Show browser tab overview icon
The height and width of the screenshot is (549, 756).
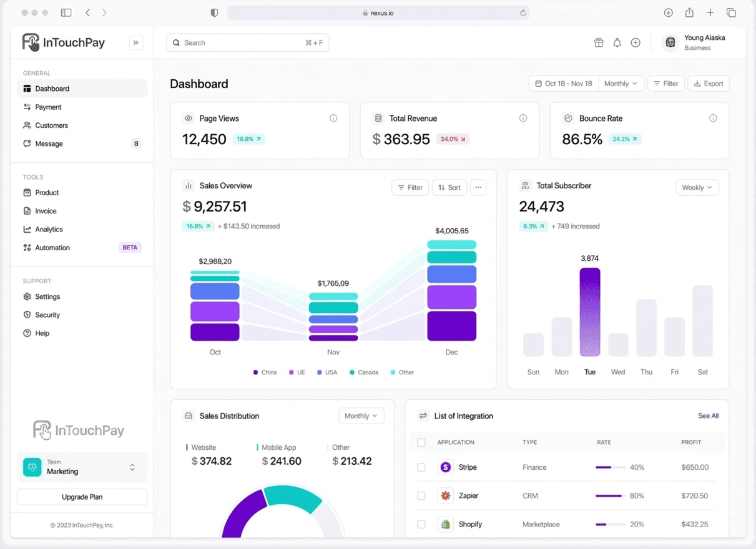coord(731,12)
